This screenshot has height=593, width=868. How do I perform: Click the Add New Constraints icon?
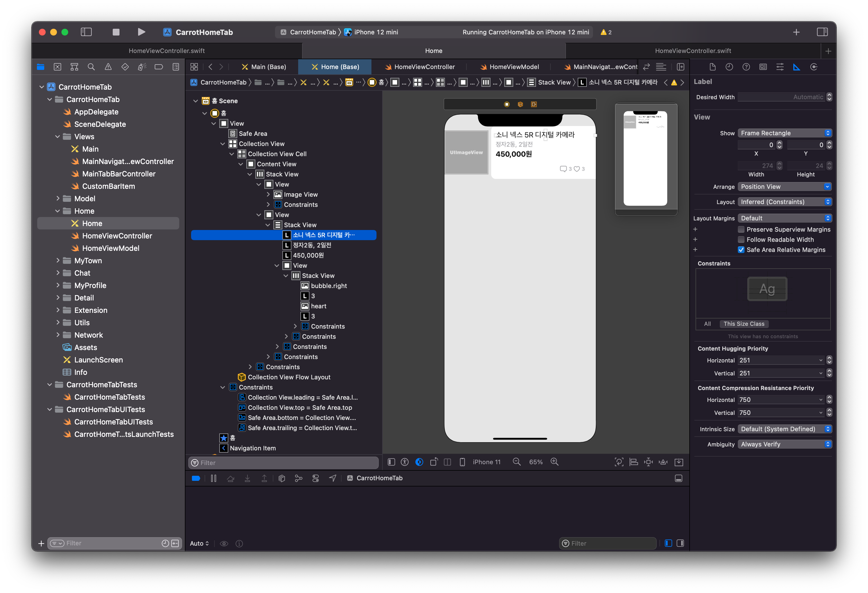tap(648, 462)
